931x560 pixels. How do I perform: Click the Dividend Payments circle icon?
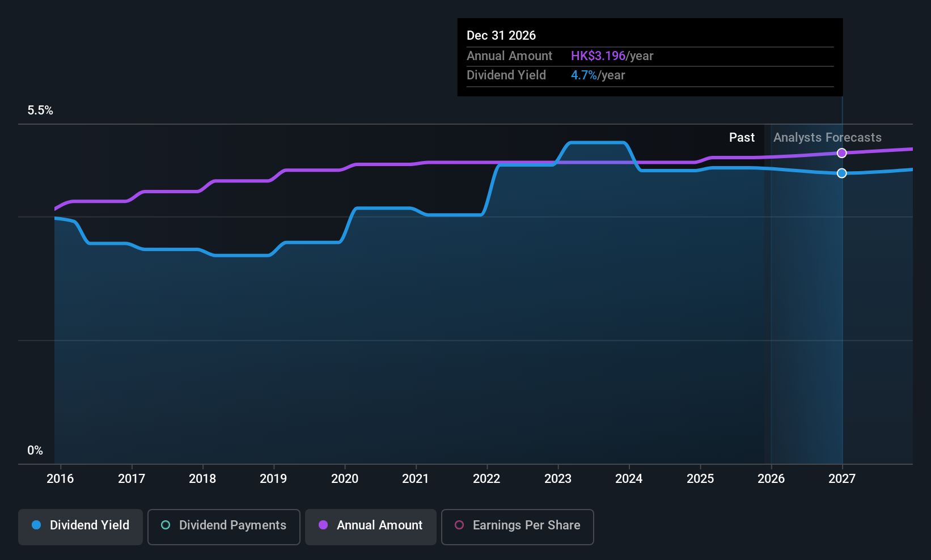[165, 525]
